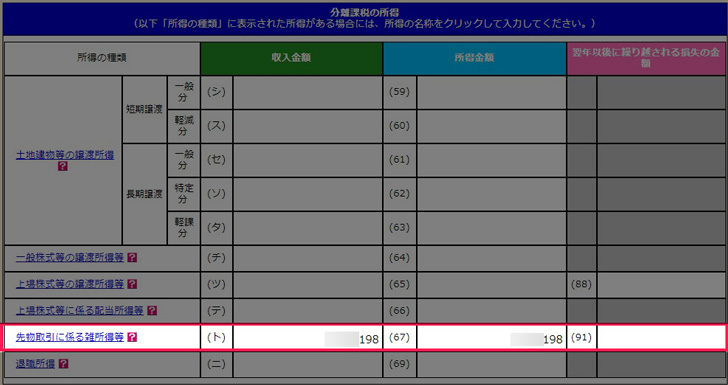
Task: Select the (ト) income amount field
Action: (x=307, y=338)
